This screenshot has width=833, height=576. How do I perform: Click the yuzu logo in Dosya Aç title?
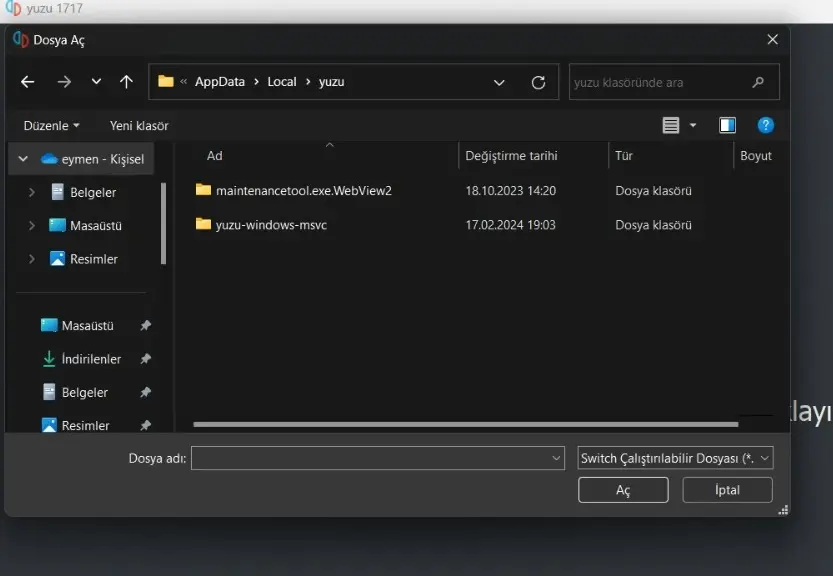coord(20,39)
